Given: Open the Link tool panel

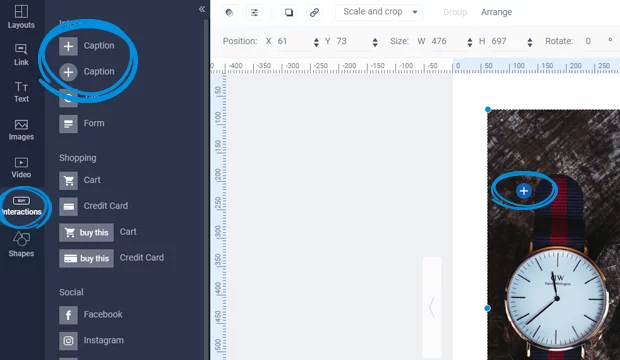Looking at the screenshot, I should point(21,55).
